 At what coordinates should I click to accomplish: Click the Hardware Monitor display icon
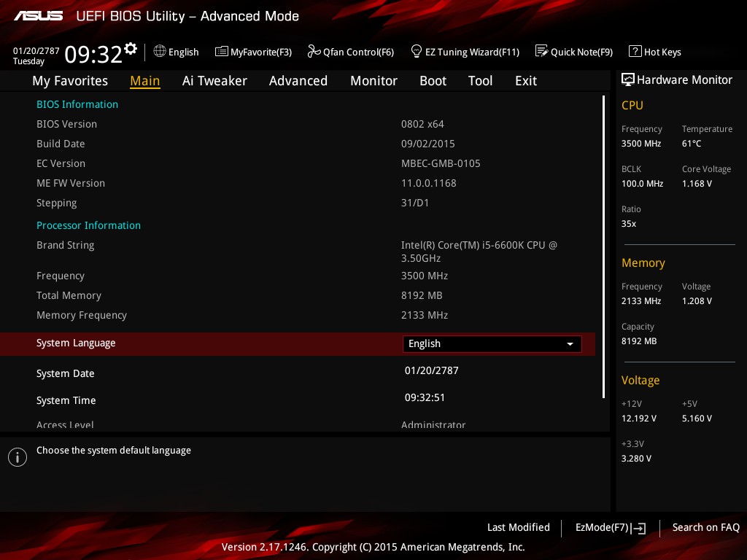[628, 79]
